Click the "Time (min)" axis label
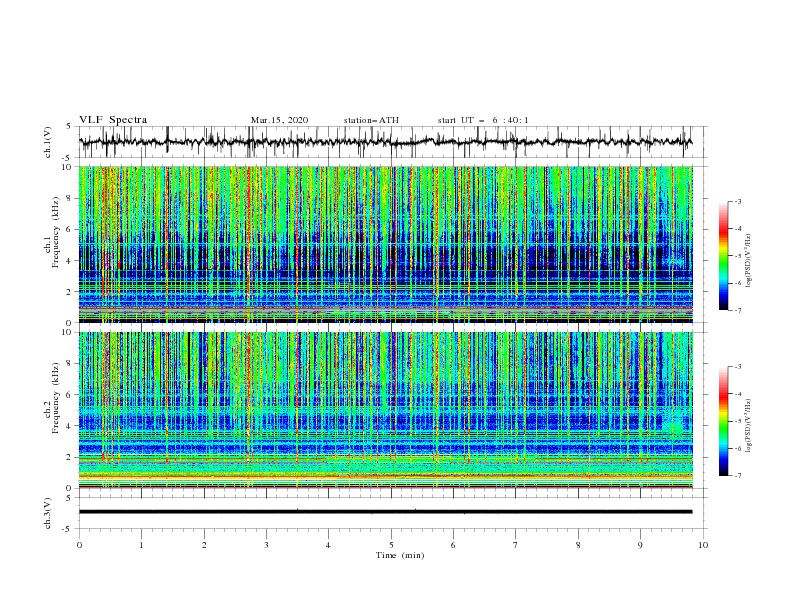792x612 pixels. coord(400,555)
